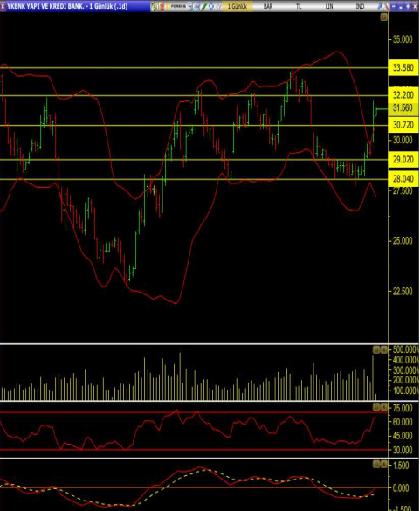420x511 pixels.
Task: Click the blue pin icon in title bar
Action: pyautogui.click(x=379, y=6)
